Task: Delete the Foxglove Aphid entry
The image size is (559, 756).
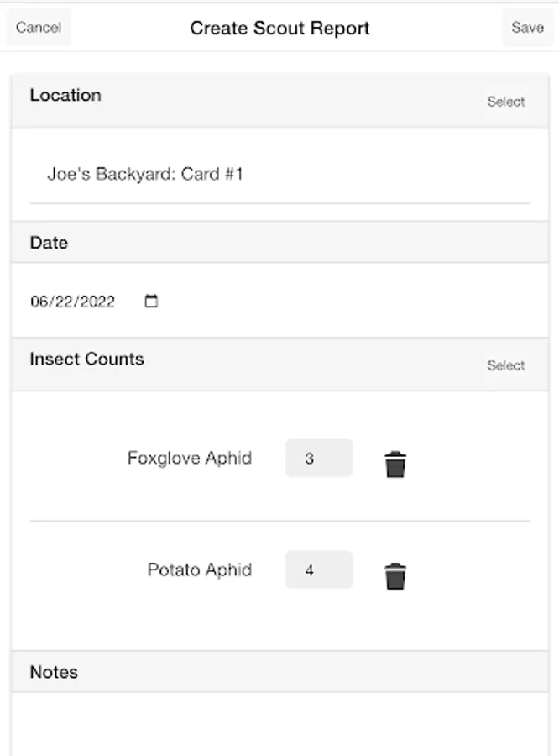Action: pyautogui.click(x=395, y=464)
